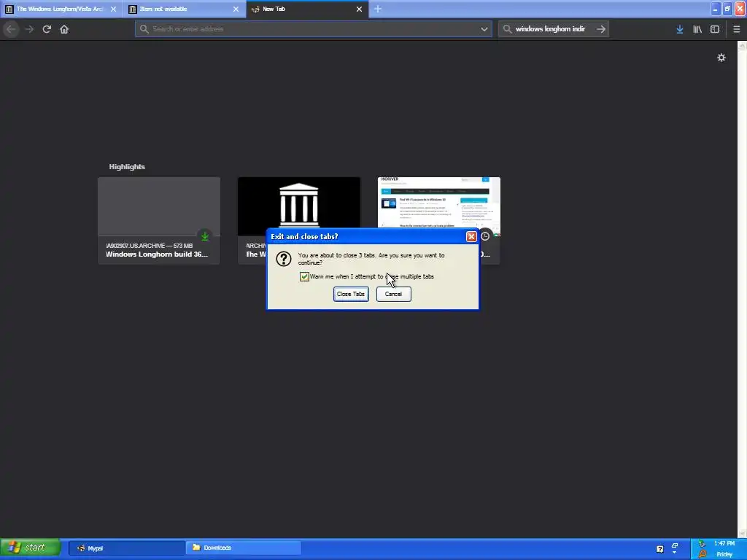Viewport: 747px width, 560px height.
Task: Click the Back navigation arrow
Action: 11,29
